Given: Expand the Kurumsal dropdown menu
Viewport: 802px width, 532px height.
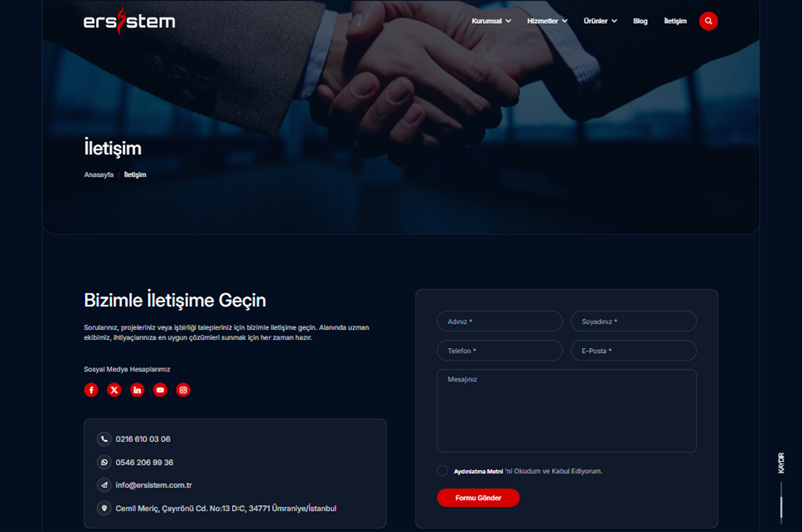Looking at the screenshot, I should pos(491,21).
